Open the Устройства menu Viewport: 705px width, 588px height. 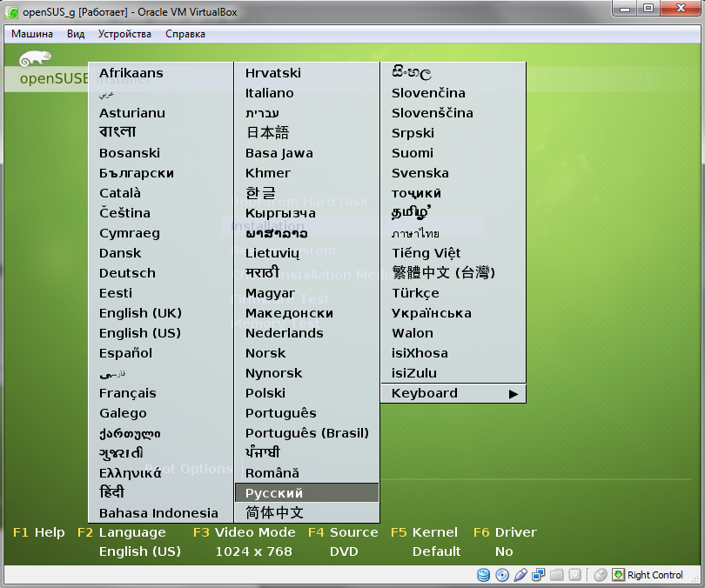(124, 34)
